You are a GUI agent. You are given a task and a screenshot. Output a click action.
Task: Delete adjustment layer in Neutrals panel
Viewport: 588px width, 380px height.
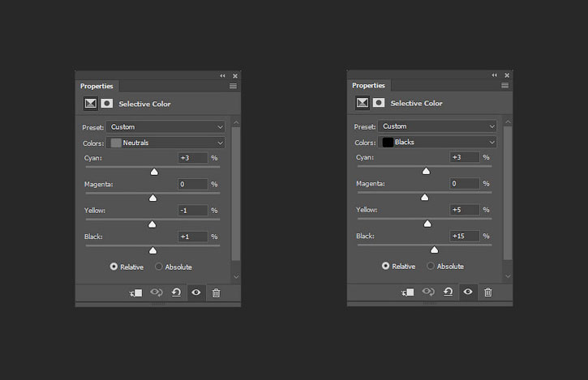click(x=216, y=292)
